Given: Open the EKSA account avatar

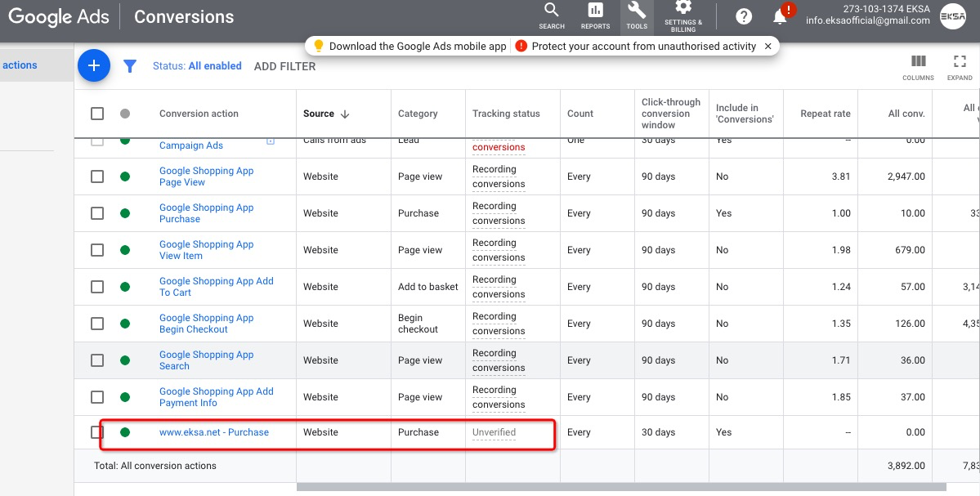Looking at the screenshot, I should (x=952, y=16).
